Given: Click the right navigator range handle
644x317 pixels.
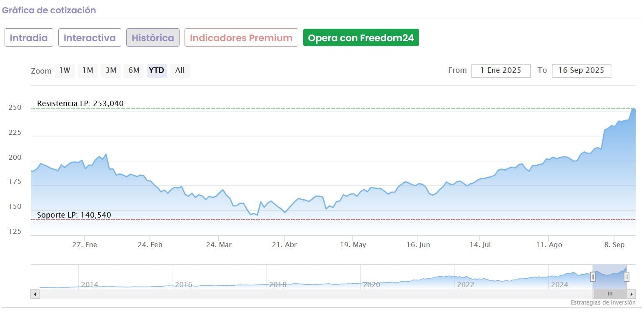Looking at the screenshot, I should [x=627, y=277].
